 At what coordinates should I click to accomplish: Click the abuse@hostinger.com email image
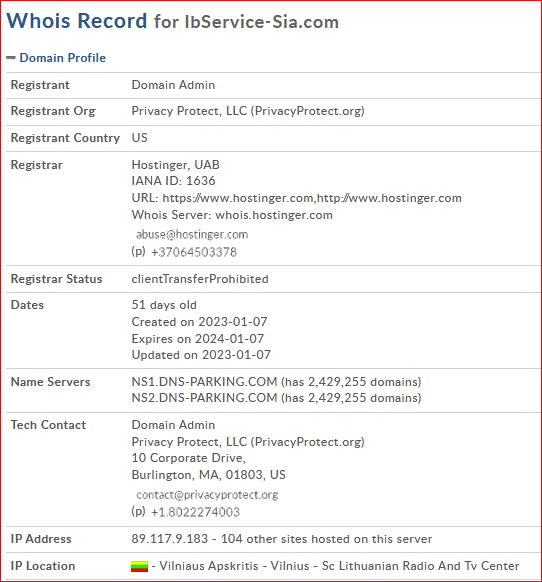pos(192,235)
